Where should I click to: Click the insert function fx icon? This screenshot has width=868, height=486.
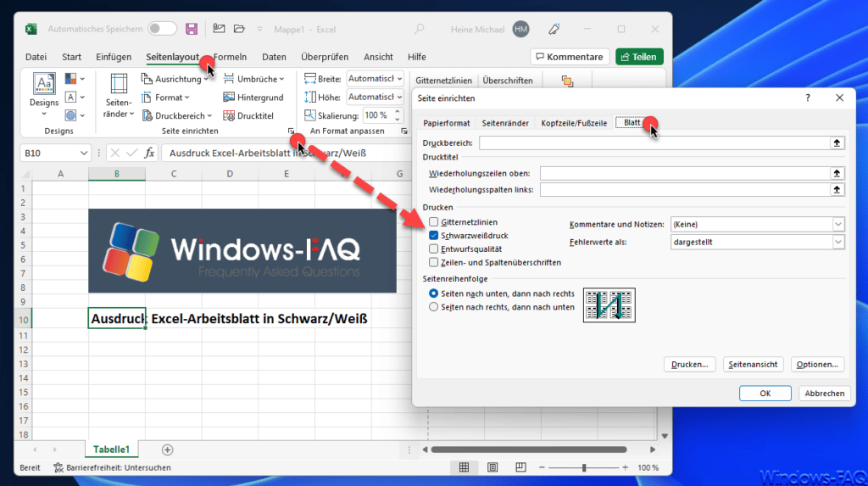tap(149, 153)
